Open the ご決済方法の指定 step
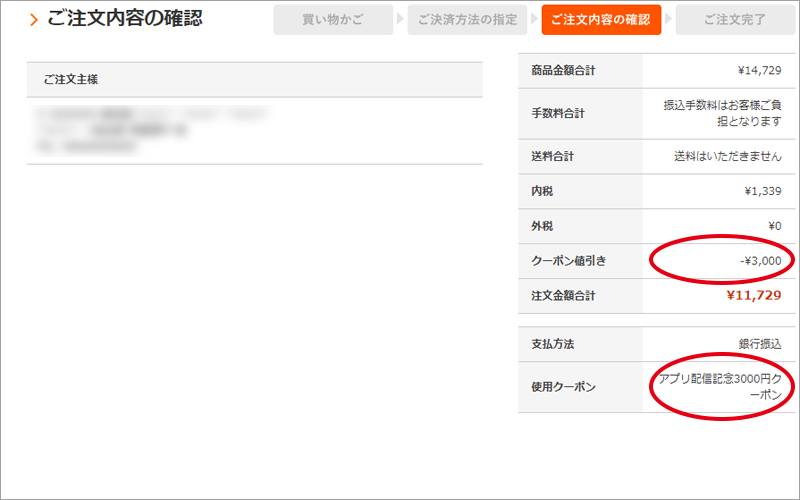Image resolution: width=800 pixels, height=500 pixels. pos(467,20)
